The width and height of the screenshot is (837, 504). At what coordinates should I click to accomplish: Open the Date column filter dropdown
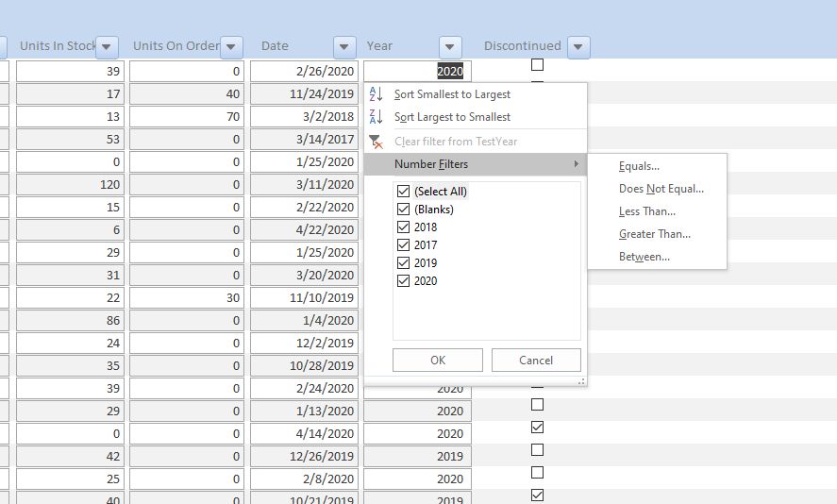[344, 46]
